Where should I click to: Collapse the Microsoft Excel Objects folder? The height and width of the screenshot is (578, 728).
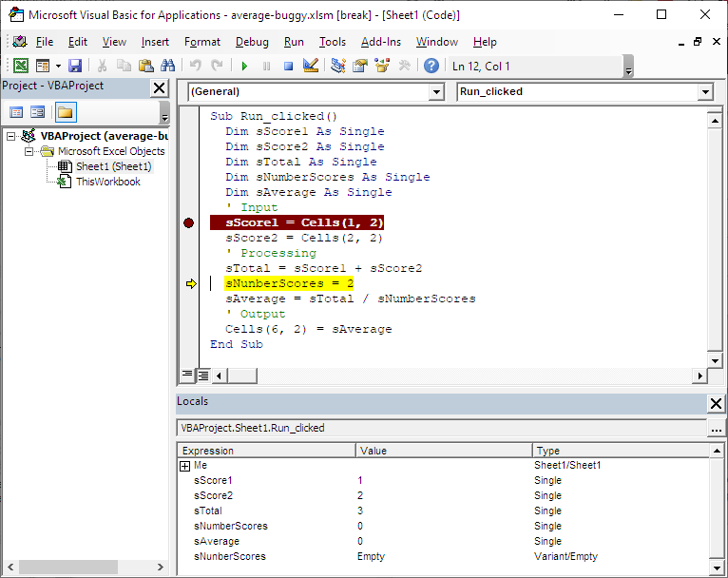[29, 151]
